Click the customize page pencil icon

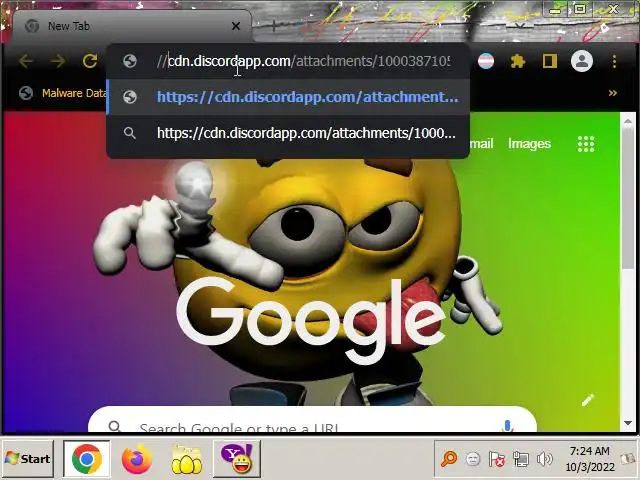(x=587, y=400)
